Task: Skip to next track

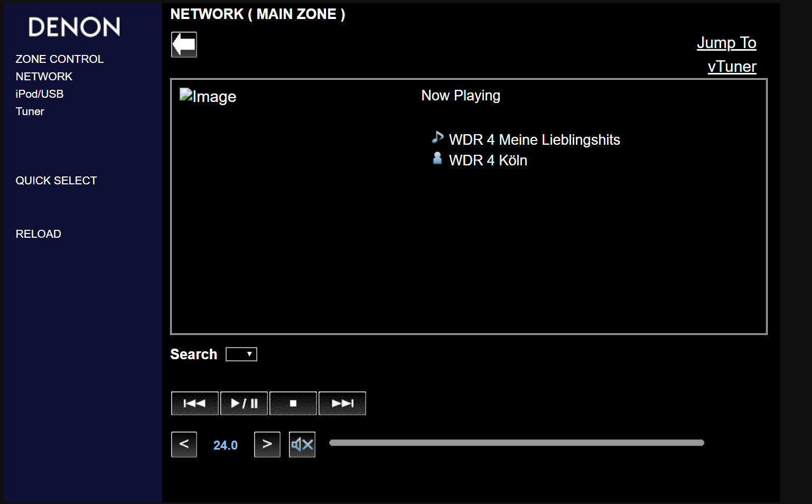Action: 342,404
